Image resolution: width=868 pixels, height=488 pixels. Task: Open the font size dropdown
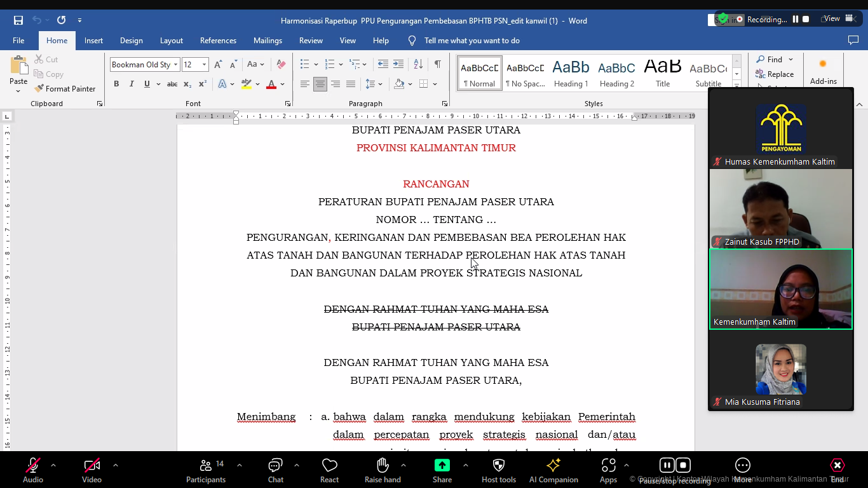204,65
